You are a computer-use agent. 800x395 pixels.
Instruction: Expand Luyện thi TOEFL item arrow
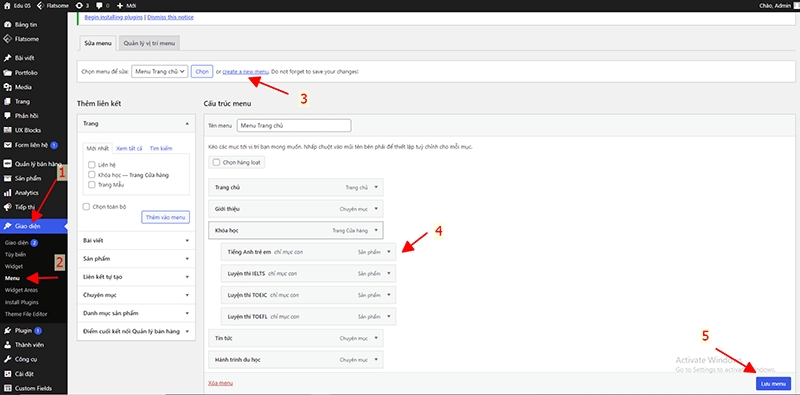click(x=389, y=316)
